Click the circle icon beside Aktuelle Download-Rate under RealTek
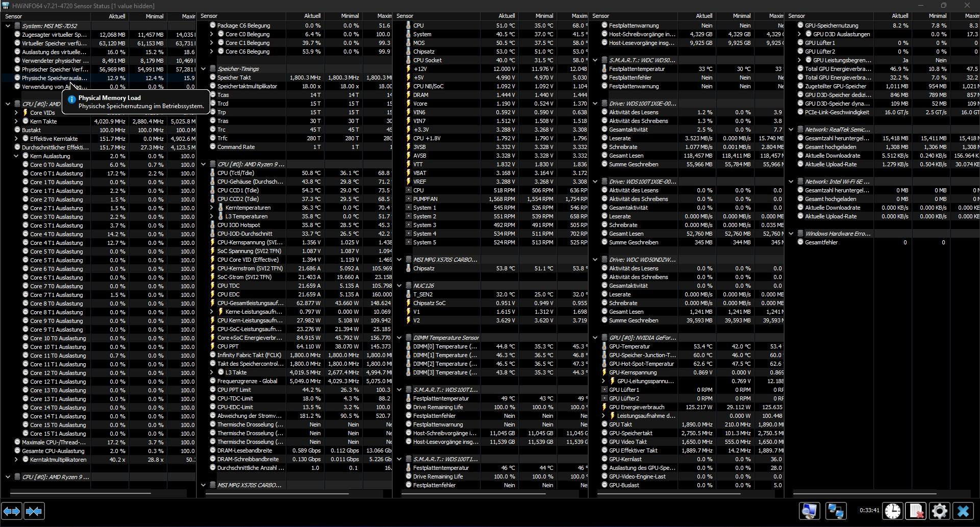The image size is (980, 527). pyautogui.click(x=800, y=156)
